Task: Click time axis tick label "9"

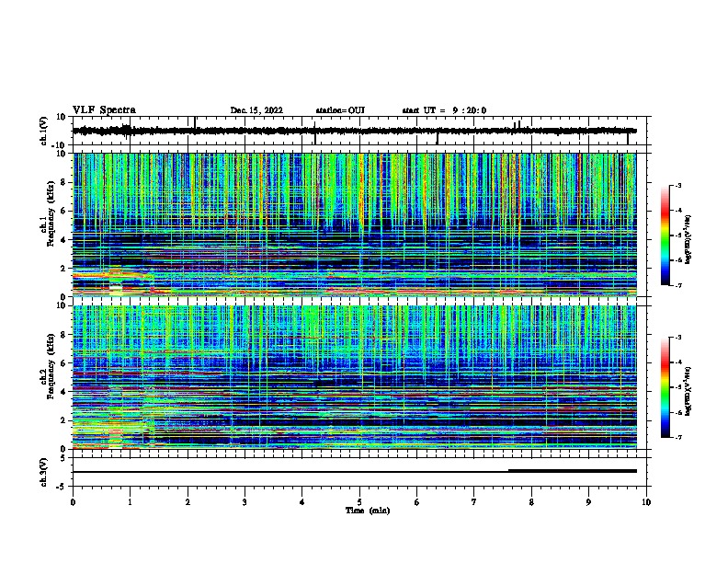Action: pyautogui.click(x=588, y=502)
